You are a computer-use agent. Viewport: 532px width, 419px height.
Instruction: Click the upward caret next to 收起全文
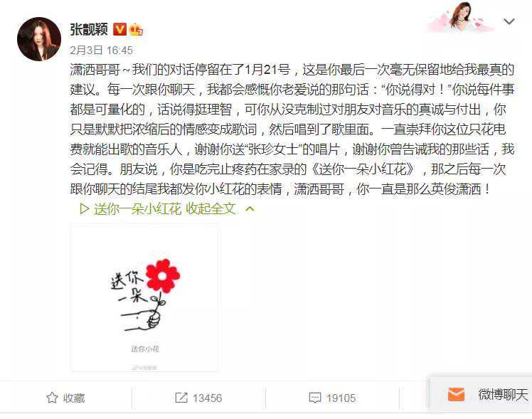coord(250,208)
